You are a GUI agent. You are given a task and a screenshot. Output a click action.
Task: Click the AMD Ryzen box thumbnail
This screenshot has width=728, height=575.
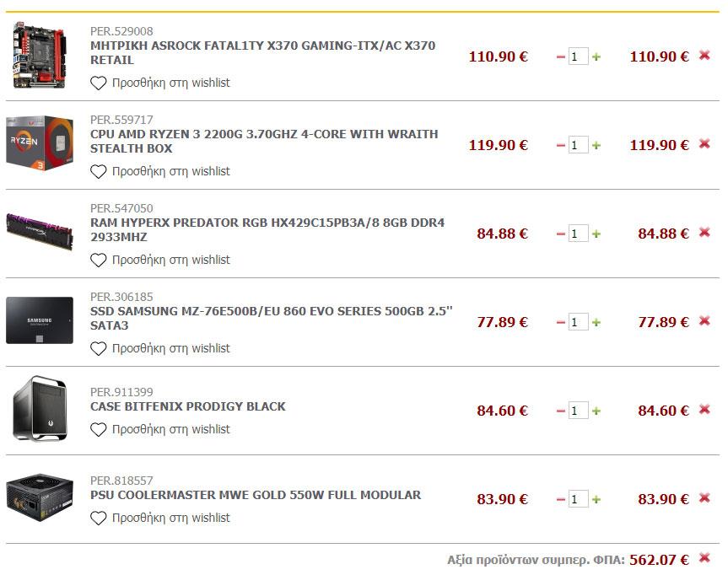(x=40, y=143)
